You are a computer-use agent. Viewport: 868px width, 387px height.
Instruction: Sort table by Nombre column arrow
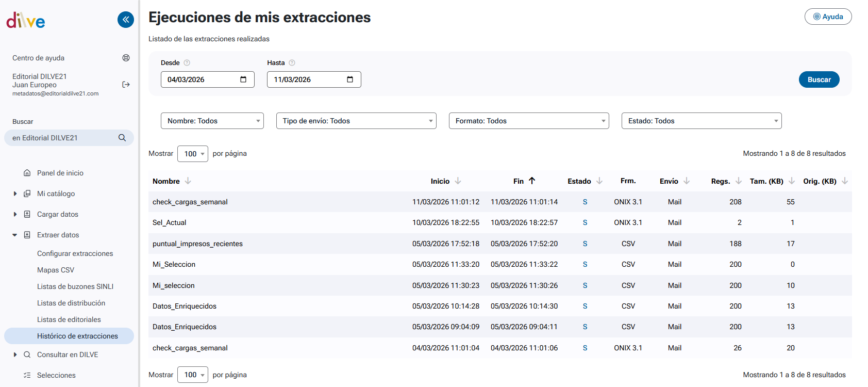(188, 181)
